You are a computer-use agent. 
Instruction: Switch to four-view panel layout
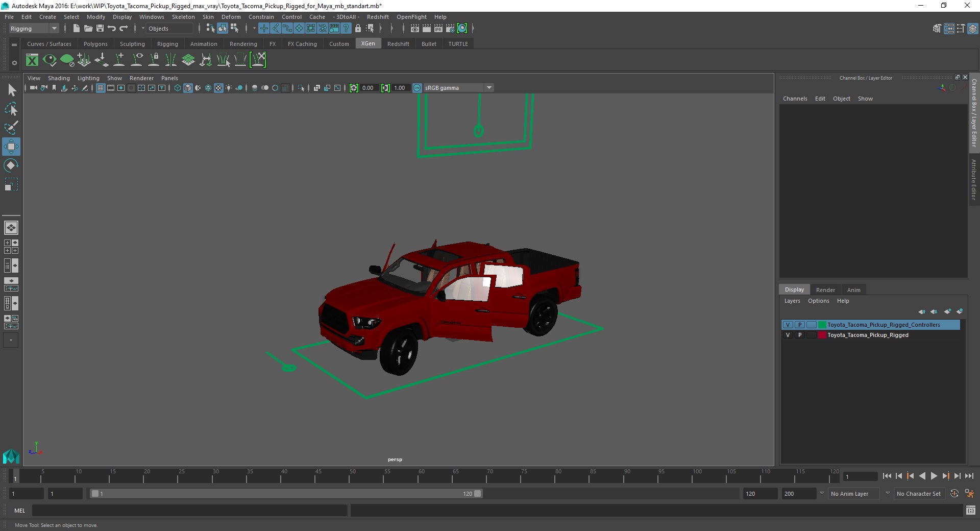pos(11,247)
